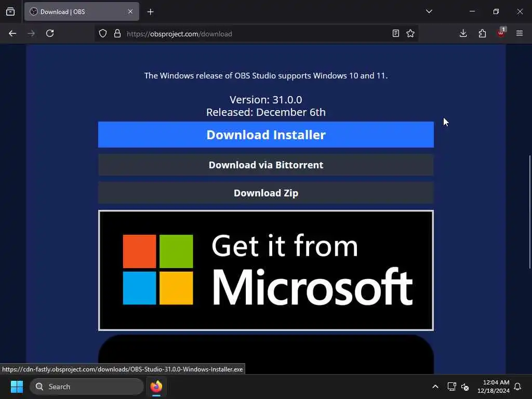Open Firefox hamburger application menu
Viewport: 532px width, 399px height.
coord(520,33)
